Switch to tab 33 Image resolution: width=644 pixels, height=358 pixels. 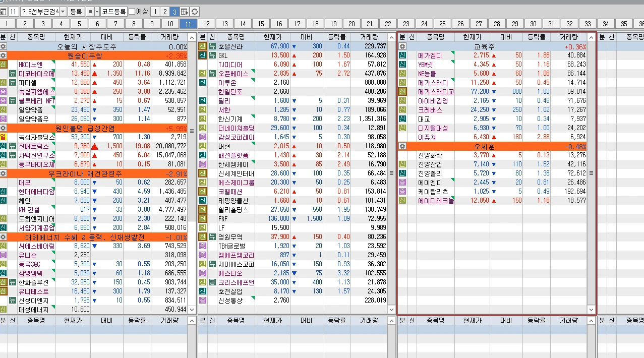(x=588, y=24)
